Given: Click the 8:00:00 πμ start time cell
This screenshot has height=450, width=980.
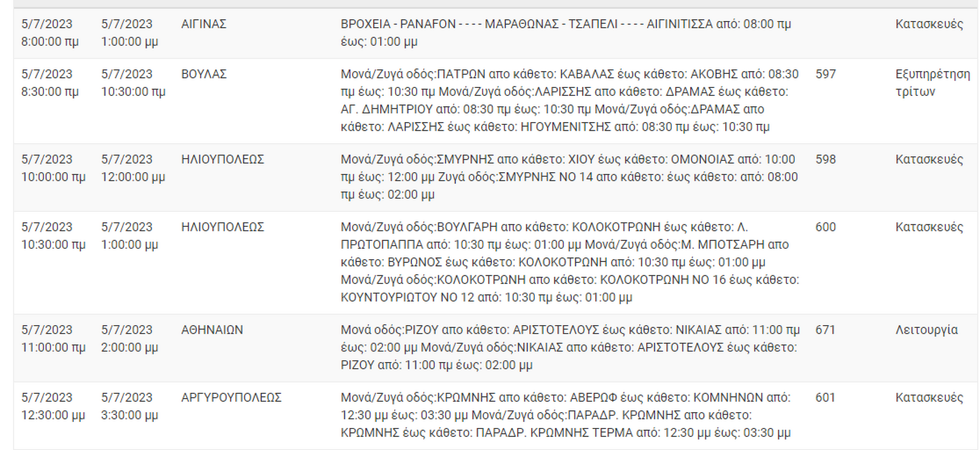Looking at the screenshot, I should click(x=50, y=41).
